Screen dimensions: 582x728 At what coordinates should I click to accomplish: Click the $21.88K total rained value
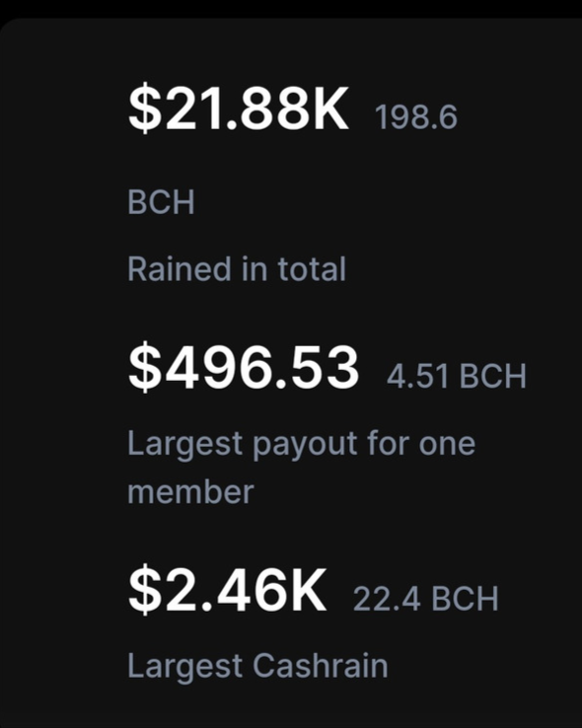tap(238, 109)
